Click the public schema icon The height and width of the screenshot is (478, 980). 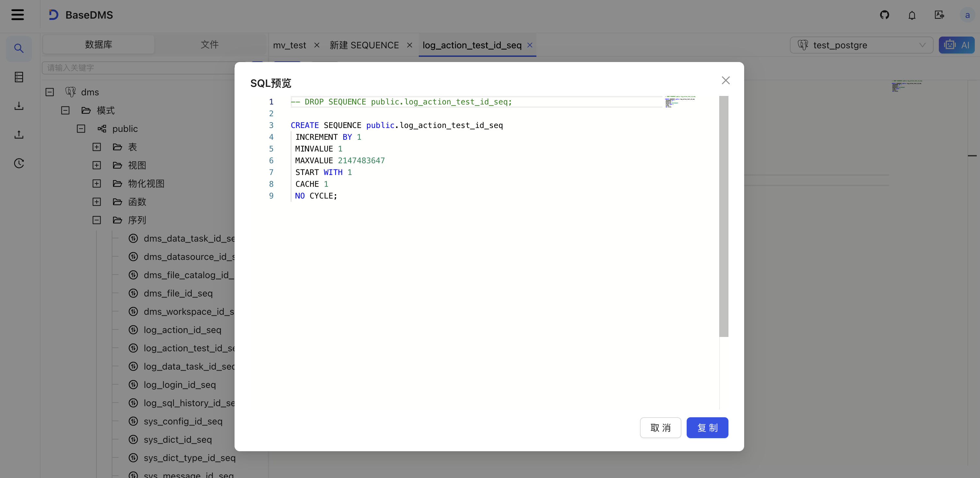pos(102,129)
